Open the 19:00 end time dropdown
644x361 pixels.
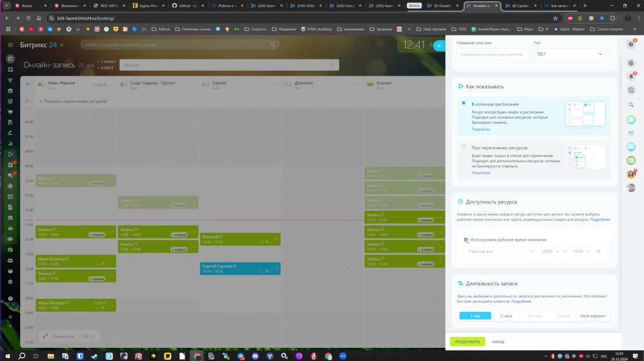click(580, 252)
